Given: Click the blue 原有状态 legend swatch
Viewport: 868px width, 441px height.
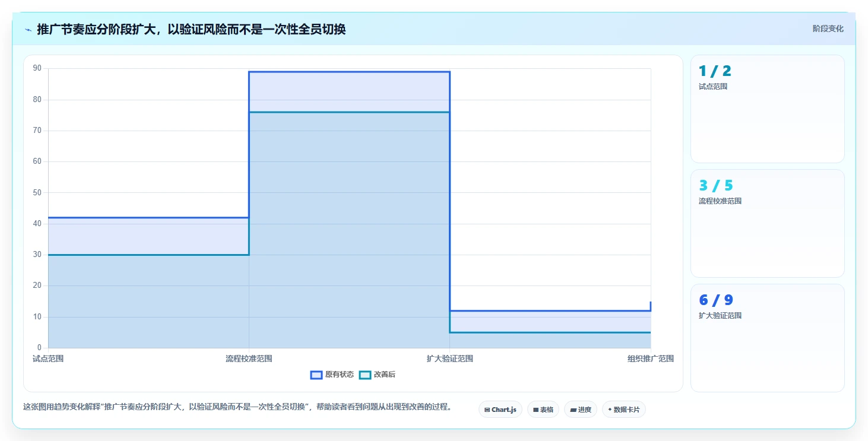Looking at the screenshot, I should (x=316, y=375).
